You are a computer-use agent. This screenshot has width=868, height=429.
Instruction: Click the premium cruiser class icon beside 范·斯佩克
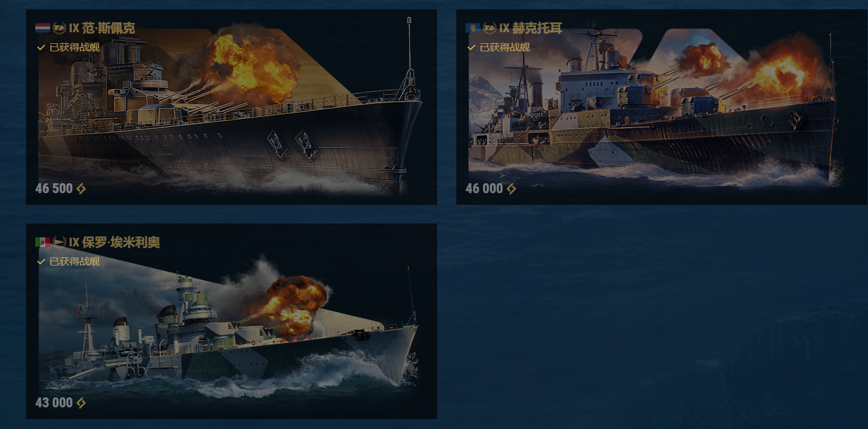click(x=59, y=28)
